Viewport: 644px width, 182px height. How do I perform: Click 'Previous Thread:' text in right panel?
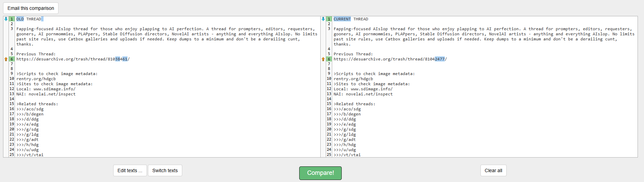tap(353, 54)
